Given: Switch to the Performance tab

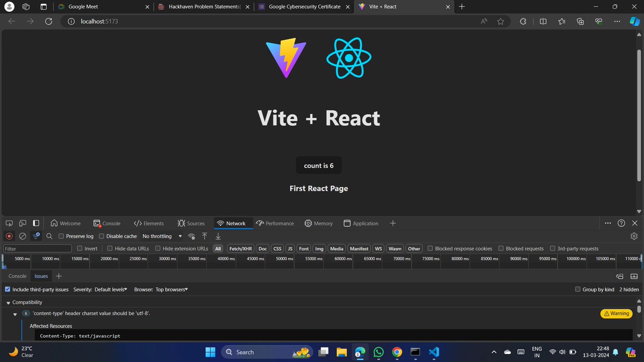Looking at the screenshot, I should pos(275,223).
